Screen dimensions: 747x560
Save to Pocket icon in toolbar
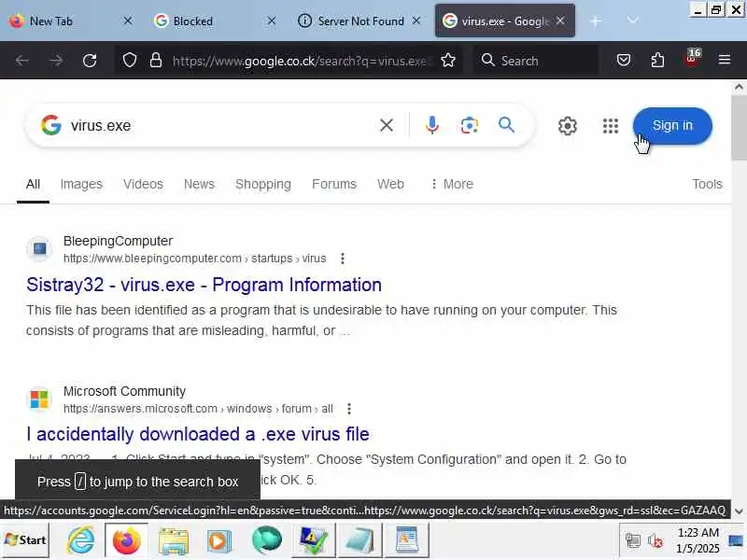[x=624, y=60]
